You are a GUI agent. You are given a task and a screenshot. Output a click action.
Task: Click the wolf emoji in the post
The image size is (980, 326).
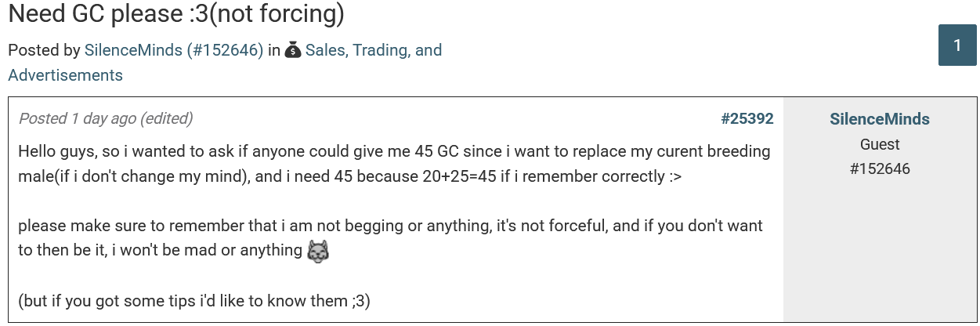317,252
